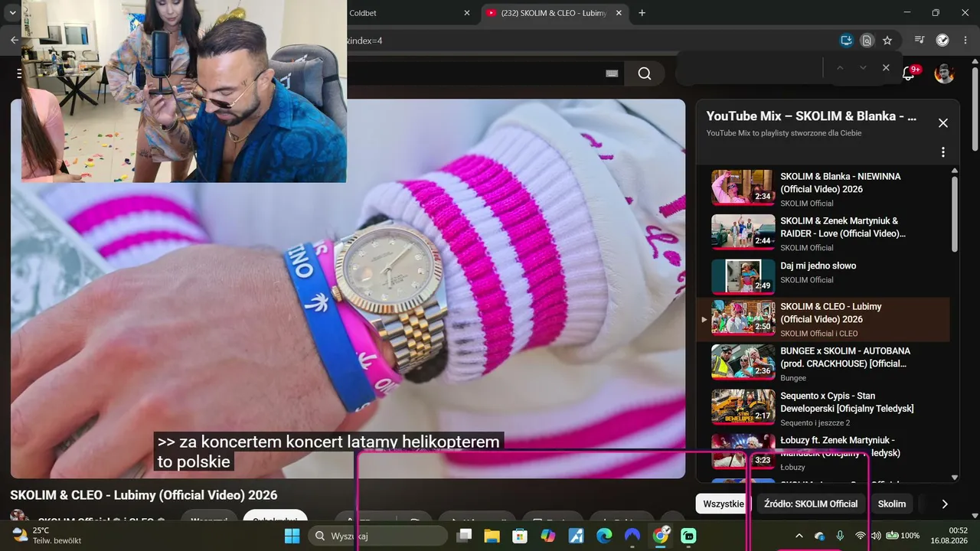This screenshot has height=551, width=980.
Task: Click the install app icon in address bar
Action: coord(846,41)
